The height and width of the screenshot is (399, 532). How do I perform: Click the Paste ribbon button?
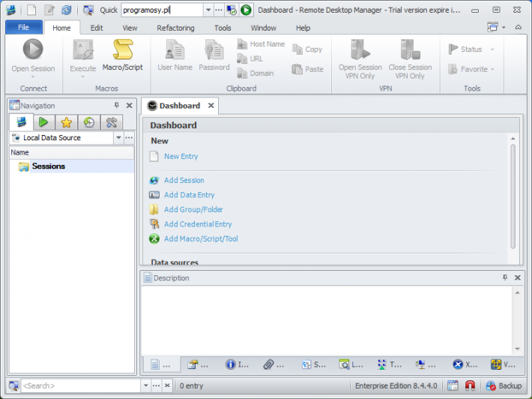[x=308, y=69]
